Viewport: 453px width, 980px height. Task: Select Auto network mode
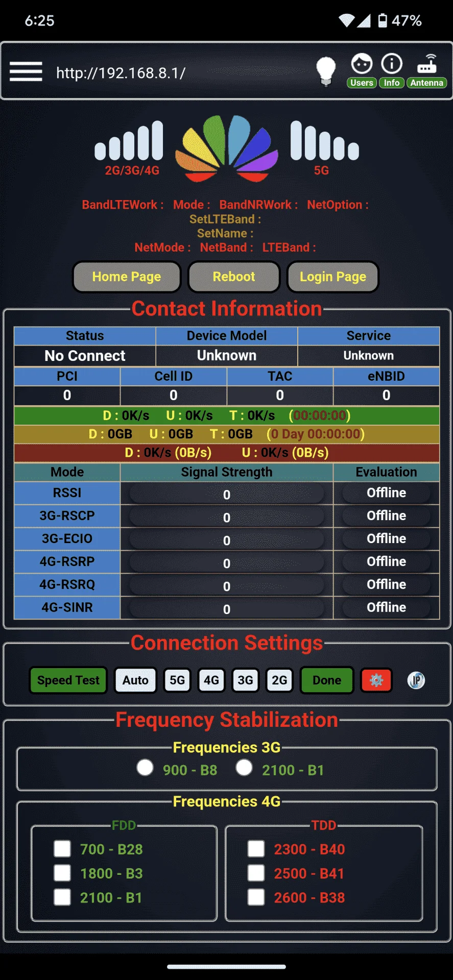pyautogui.click(x=135, y=680)
